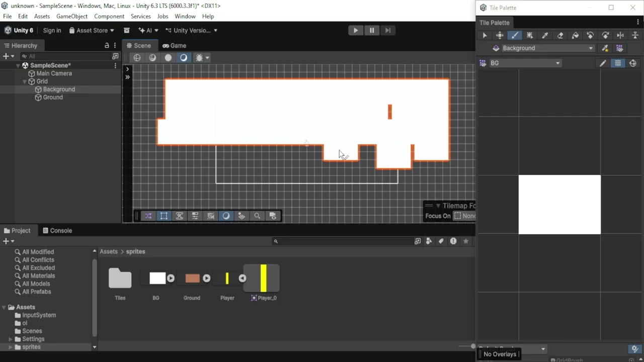Toggle shaded lit draw mode in Scene toolbar
644x362 pixels.
[x=184, y=57]
